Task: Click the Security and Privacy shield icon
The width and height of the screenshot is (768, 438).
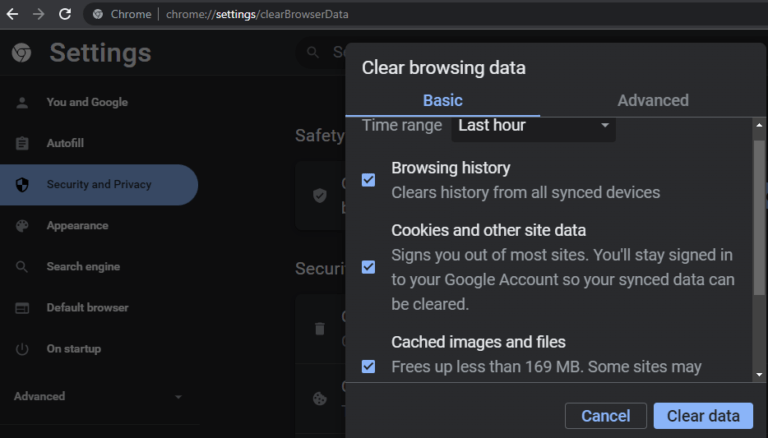Action: [22, 185]
